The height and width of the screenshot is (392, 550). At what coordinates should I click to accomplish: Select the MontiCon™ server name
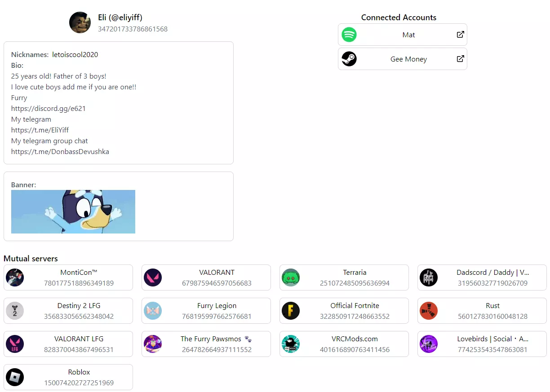(79, 273)
